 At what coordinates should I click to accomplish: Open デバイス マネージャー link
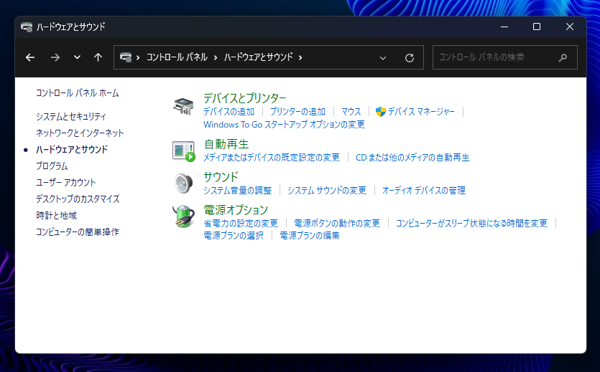421,111
